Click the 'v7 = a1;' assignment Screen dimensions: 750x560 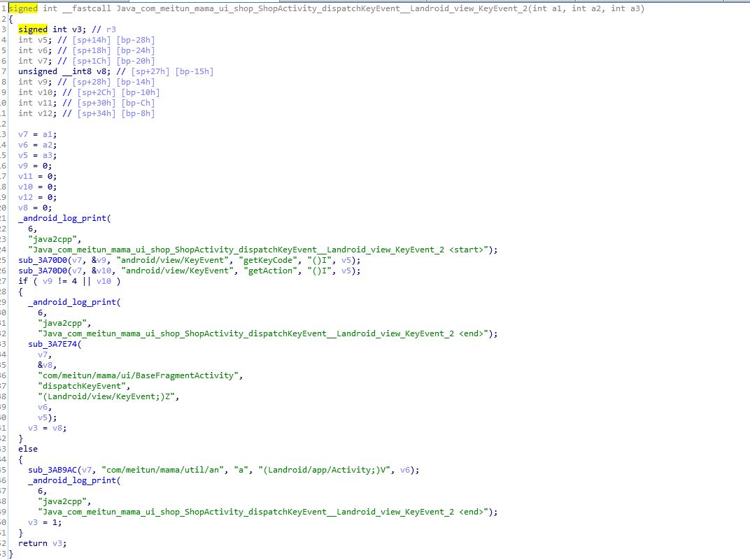(x=37, y=134)
